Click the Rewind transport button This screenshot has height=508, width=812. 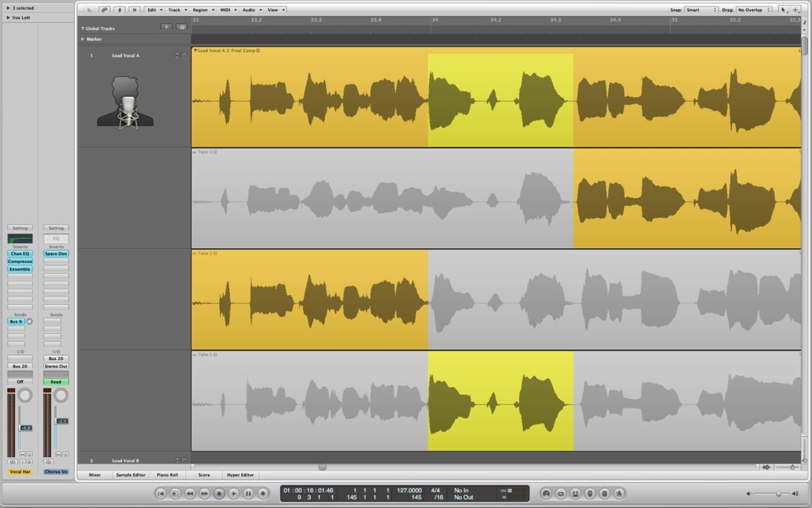(x=190, y=493)
